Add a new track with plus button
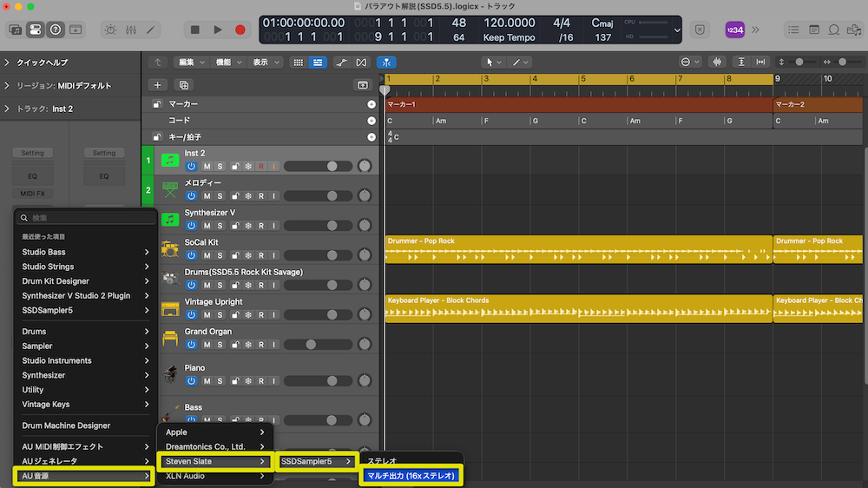This screenshot has height=488, width=868. click(x=158, y=85)
